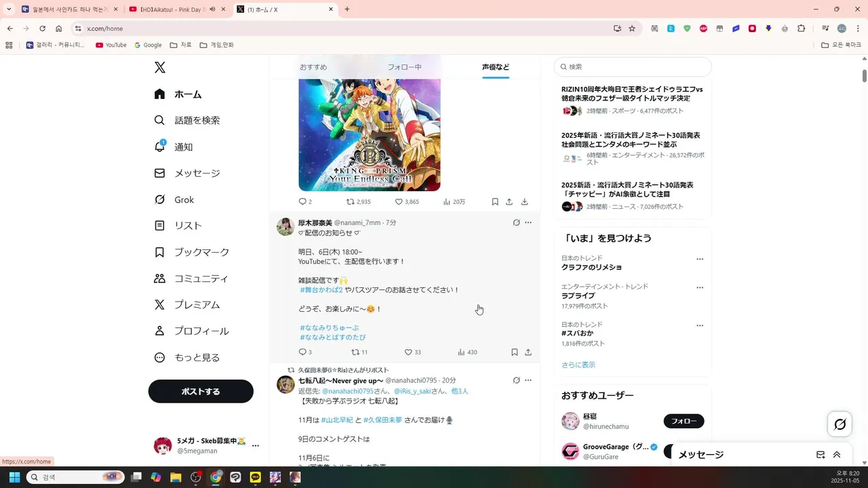Open プロフィール profile page
Viewport: 868px width, 488px height.
click(191, 331)
